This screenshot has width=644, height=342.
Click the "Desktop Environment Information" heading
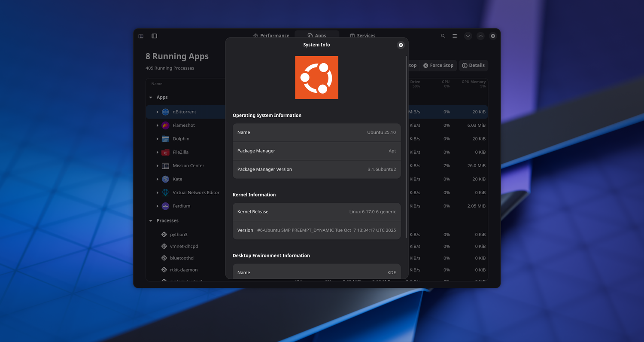tap(271, 256)
